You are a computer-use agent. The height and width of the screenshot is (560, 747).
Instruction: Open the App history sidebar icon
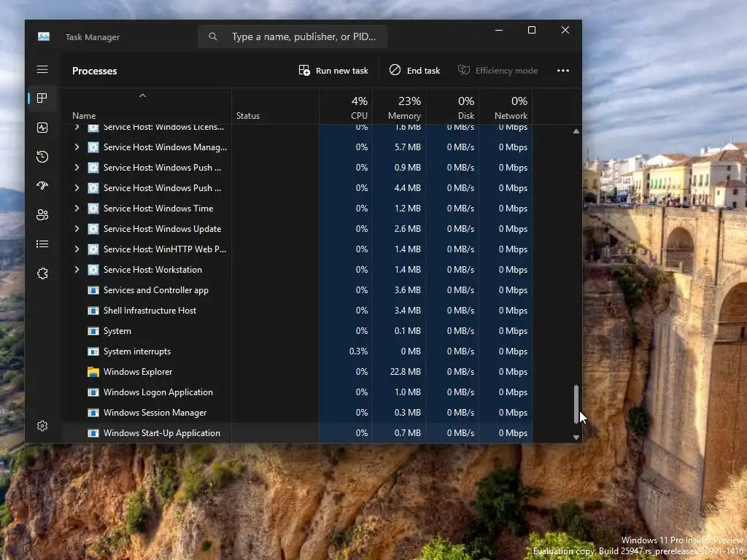(42, 157)
